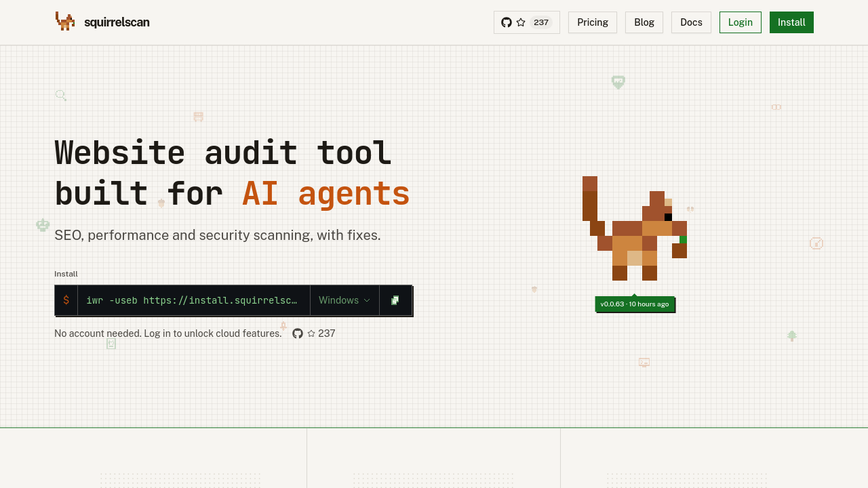This screenshot has width=868, height=488.
Task: Click the Login button
Action: coord(741,22)
